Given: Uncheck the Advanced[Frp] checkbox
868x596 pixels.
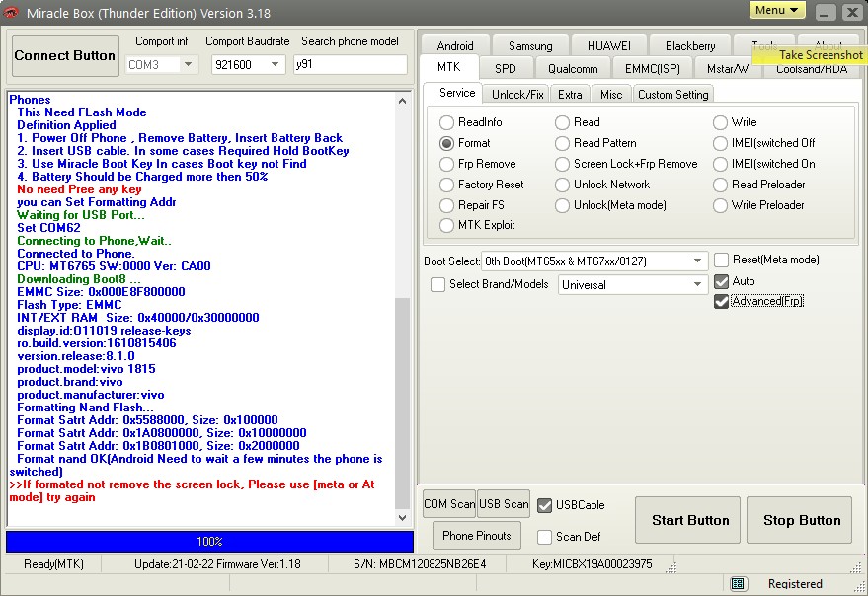Looking at the screenshot, I should [x=722, y=301].
